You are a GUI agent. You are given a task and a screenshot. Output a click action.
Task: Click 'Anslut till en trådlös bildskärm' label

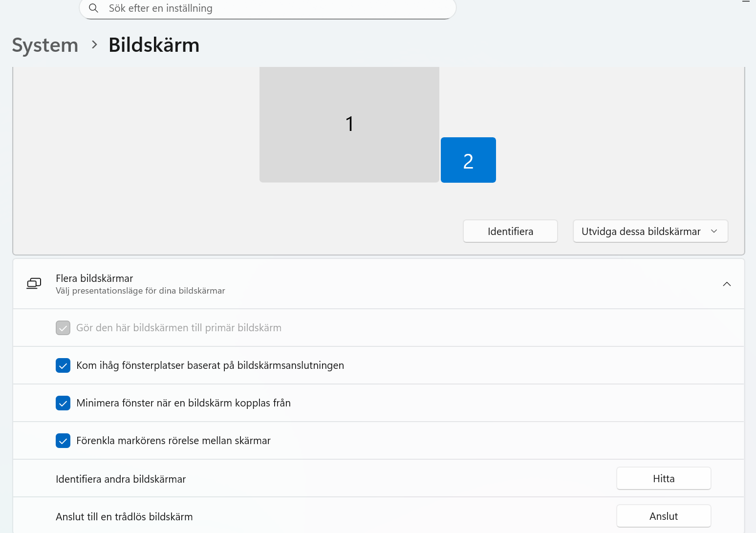point(124,517)
